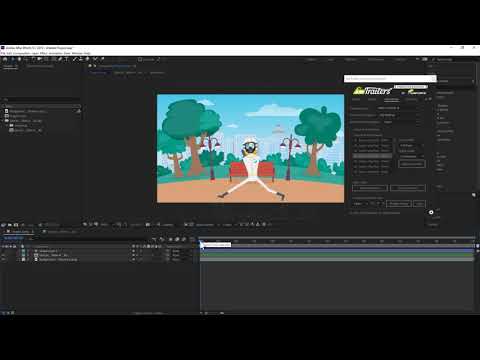The height and width of the screenshot is (360, 480).
Task: Select the Puppet Pin tool
Action: (102, 59)
